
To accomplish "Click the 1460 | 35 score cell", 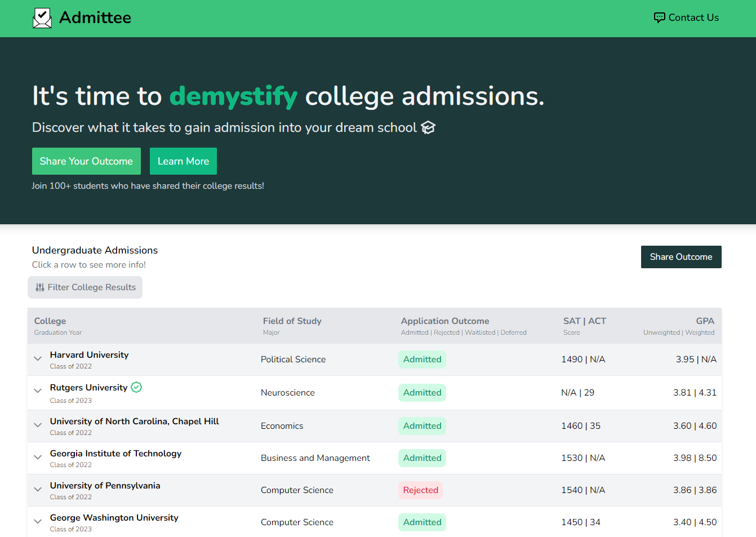I will (x=581, y=426).
